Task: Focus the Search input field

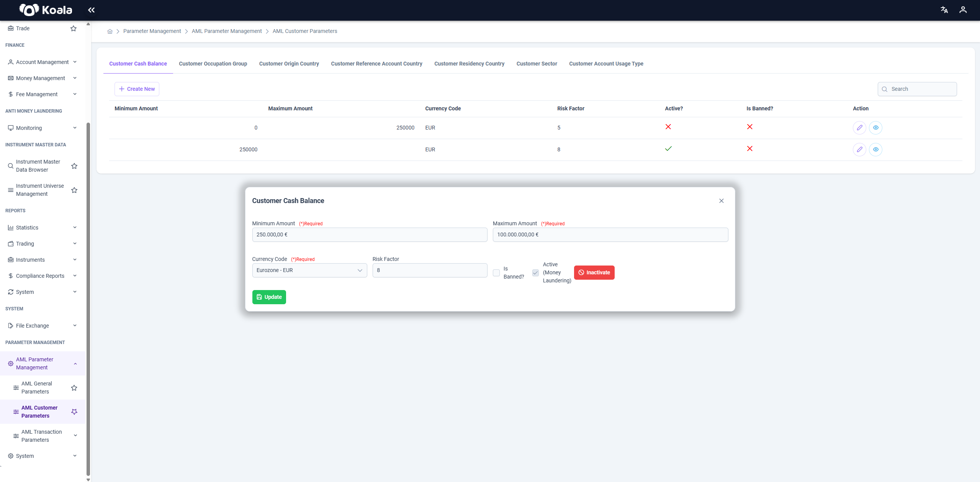Action: (917, 89)
